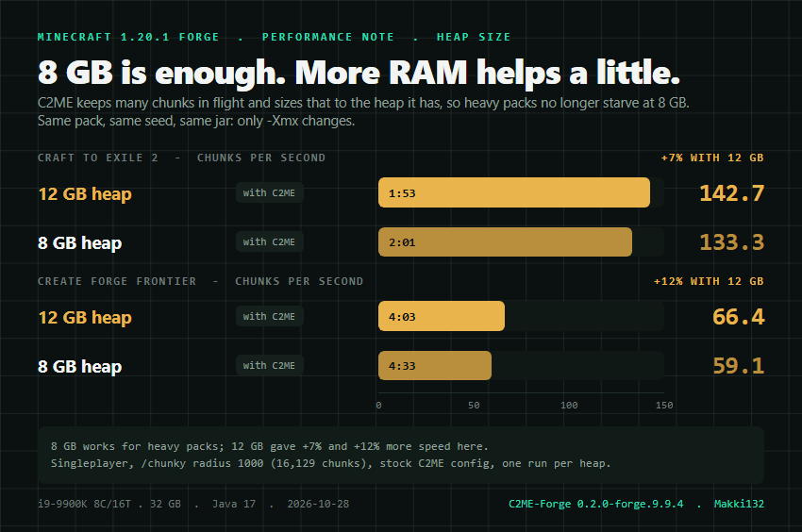Click the first 'with C2ME' badge

(x=269, y=192)
